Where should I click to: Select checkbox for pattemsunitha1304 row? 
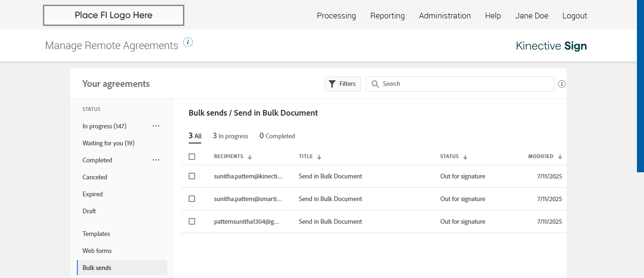(x=192, y=221)
